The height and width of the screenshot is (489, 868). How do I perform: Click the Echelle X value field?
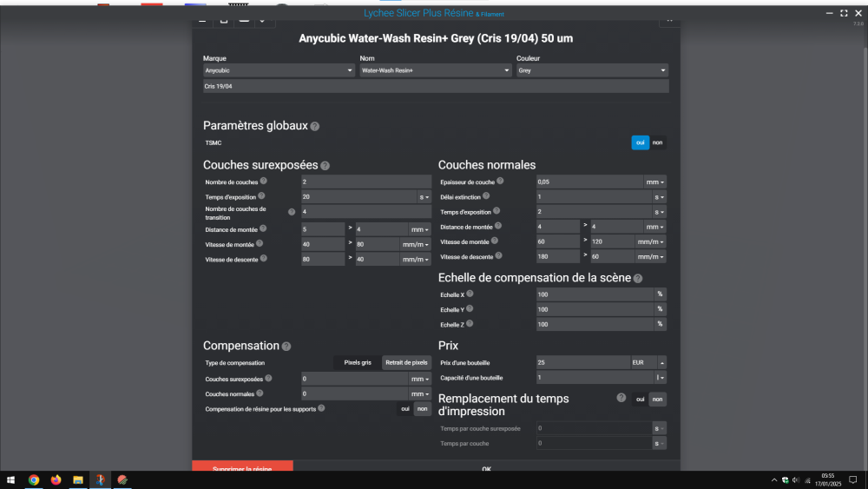click(x=595, y=294)
